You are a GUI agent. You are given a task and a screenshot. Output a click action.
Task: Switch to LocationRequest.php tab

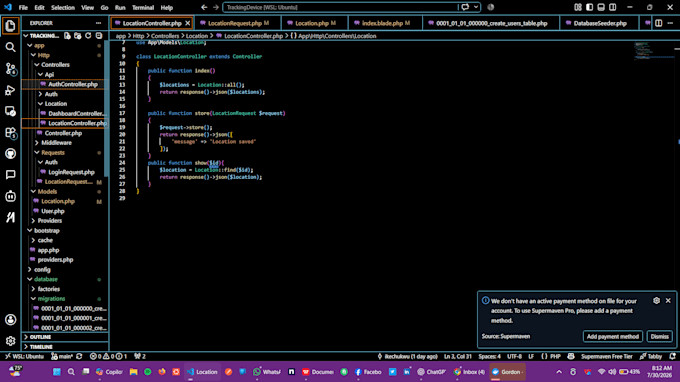[235, 23]
